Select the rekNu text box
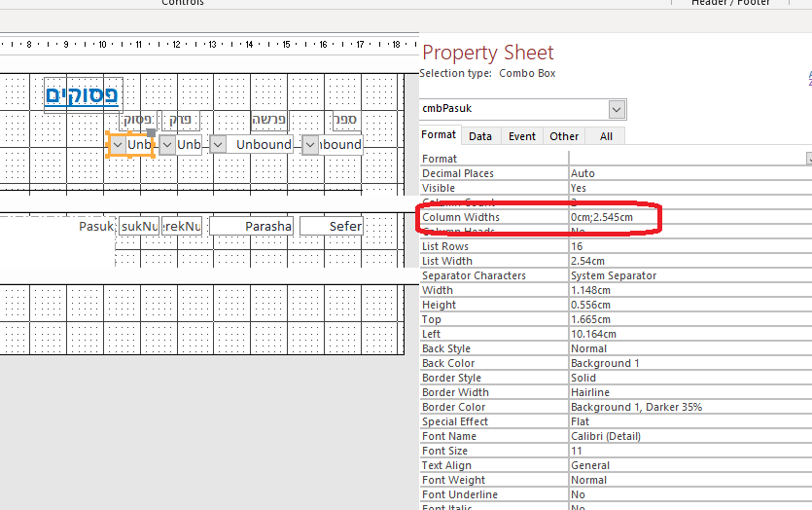 pos(182,227)
